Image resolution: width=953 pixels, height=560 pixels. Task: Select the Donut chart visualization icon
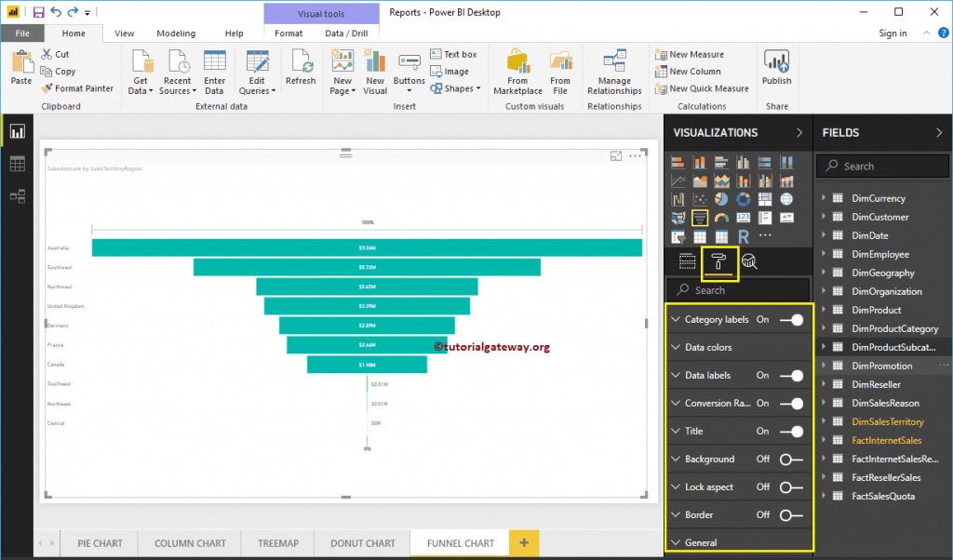click(x=744, y=198)
